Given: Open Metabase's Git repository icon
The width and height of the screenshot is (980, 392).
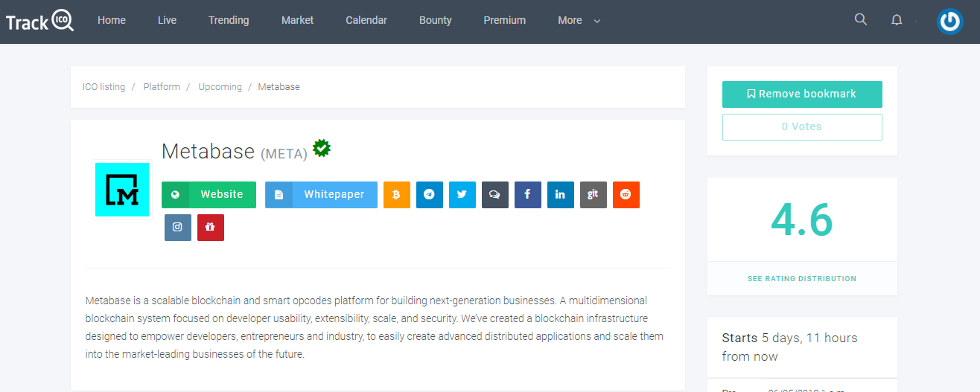Looking at the screenshot, I should 594,195.
